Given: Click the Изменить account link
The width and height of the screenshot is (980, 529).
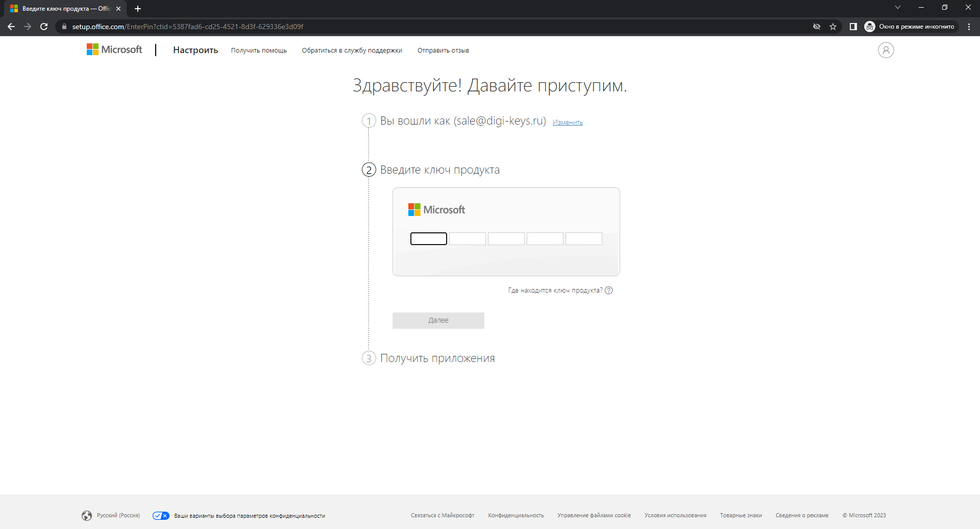Looking at the screenshot, I should [x=568, y=123].
